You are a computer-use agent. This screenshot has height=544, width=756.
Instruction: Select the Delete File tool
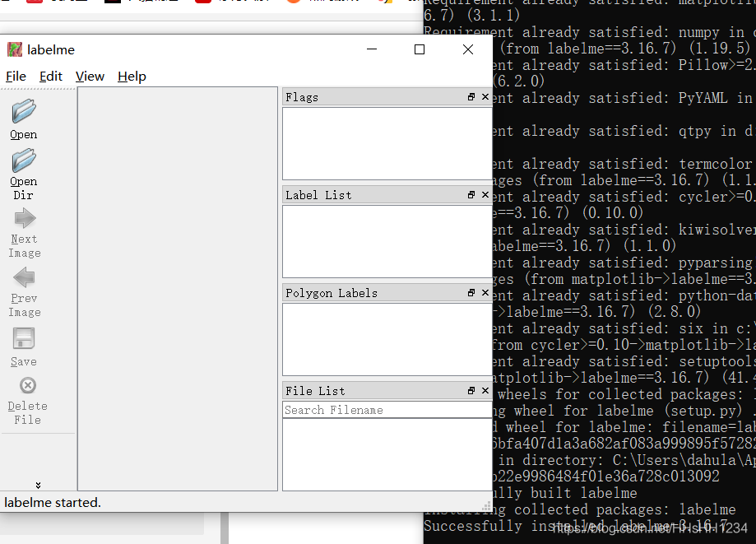(x=27, y=402)
